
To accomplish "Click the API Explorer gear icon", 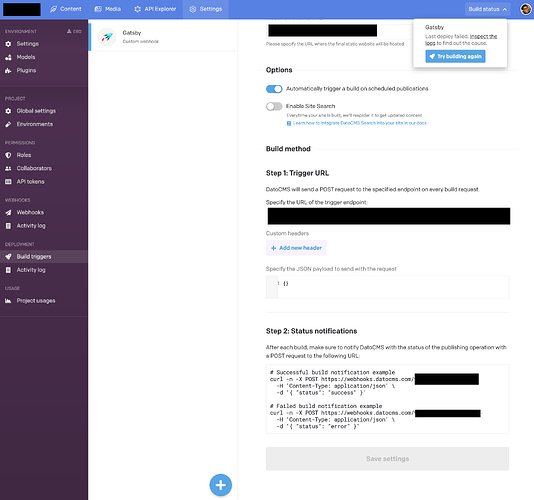I will tap(137, 9).
